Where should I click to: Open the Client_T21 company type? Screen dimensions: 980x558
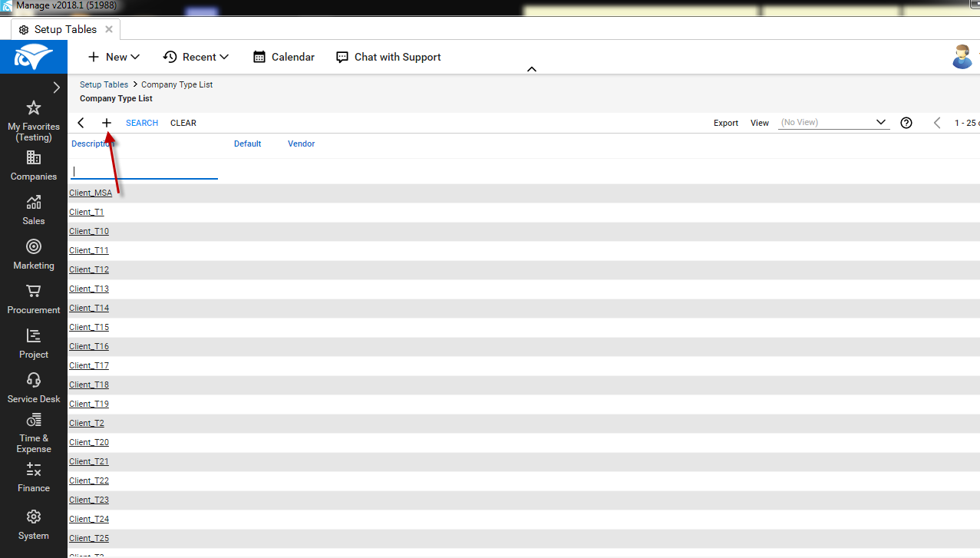point(89,461)
